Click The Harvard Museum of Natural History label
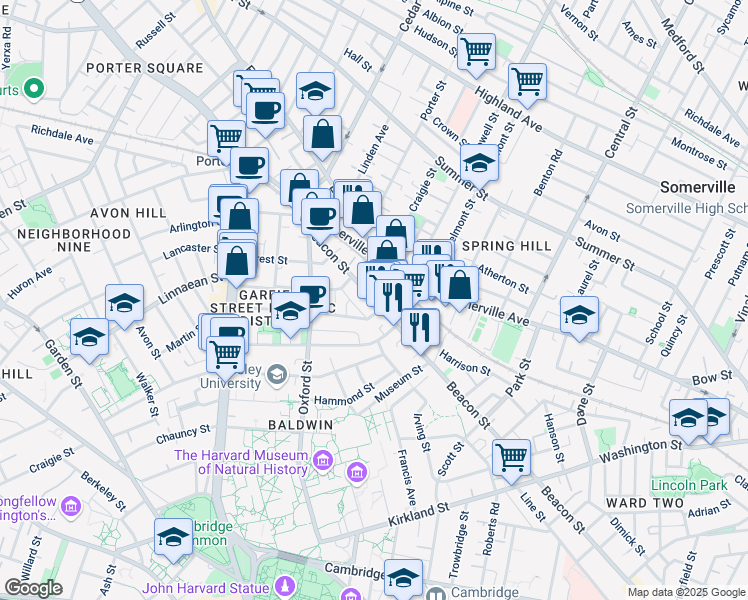Screen dimensions: 748x600 tap(241, 462)
